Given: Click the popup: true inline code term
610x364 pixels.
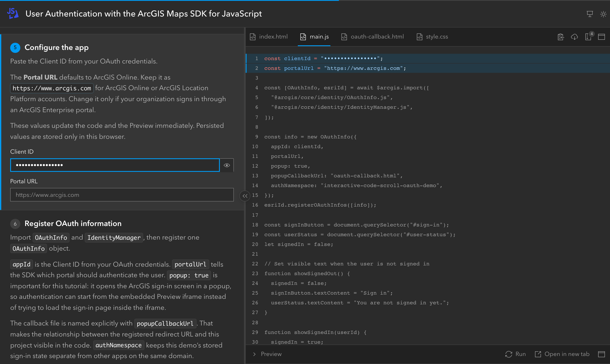Looking at the screenshot, I should click(x=189, y=275).
